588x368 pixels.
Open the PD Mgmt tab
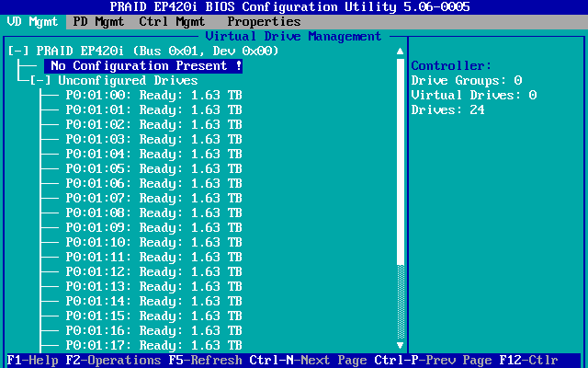click(98, 22)
